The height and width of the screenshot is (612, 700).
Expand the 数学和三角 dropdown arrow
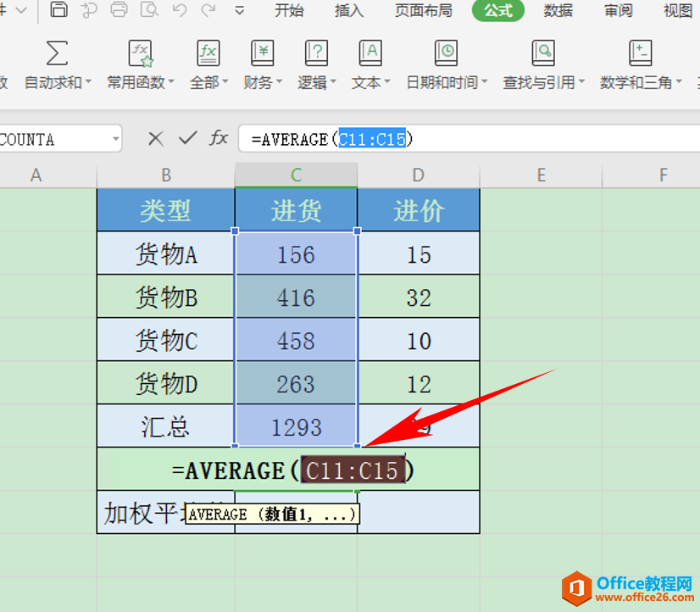point(679,81)
